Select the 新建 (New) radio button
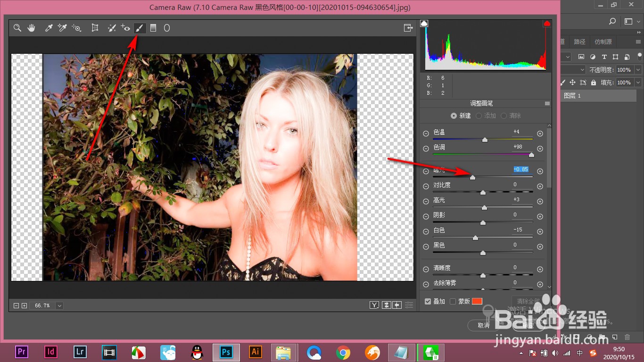 click(454, 115)
